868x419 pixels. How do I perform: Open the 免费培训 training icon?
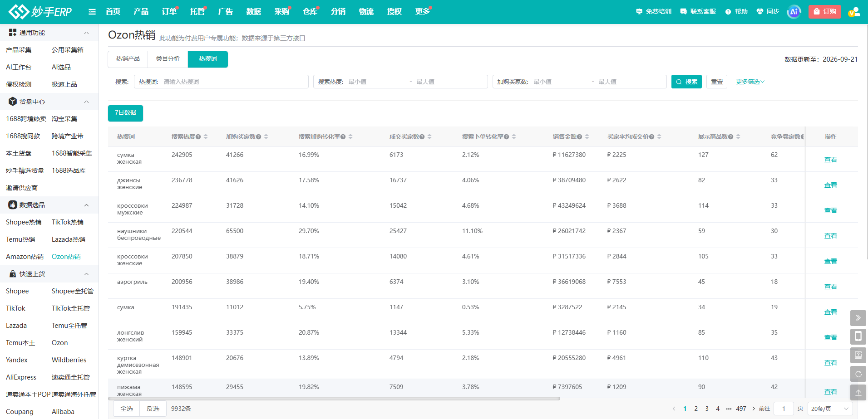coord(639,12)
